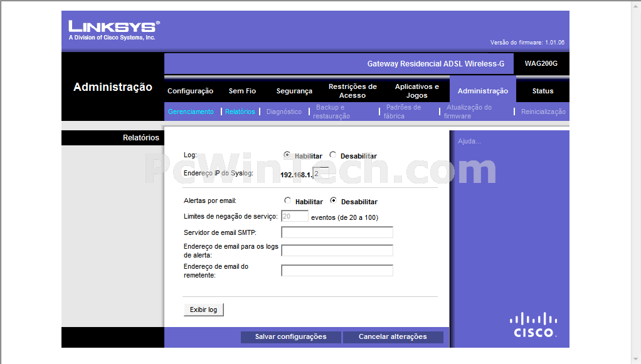Click Salvar configurações button
Screen dimensions: 641x364
(290, 336)
